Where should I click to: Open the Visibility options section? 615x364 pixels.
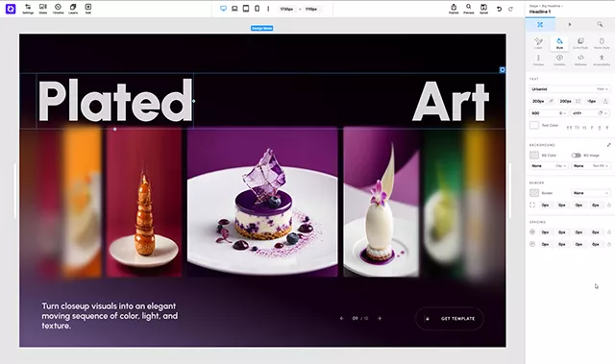pos(559,60)
